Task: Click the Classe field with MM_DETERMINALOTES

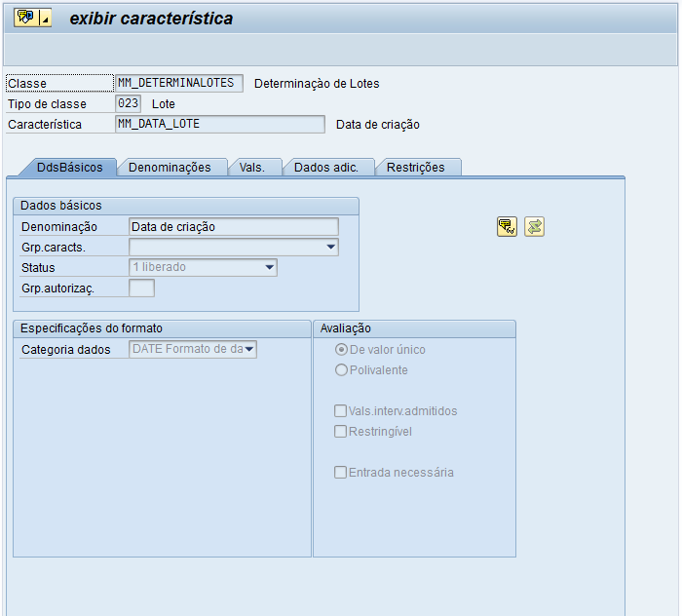Action: pyautogui.click(x=178, y=83)
